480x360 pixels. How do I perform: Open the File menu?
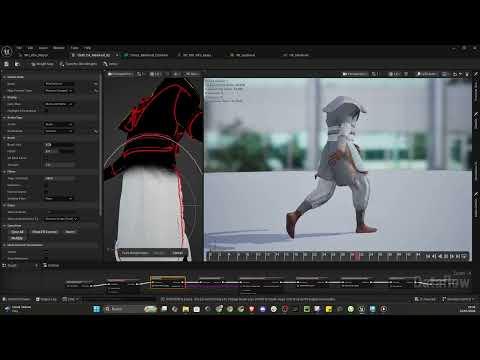pyautogui.click(x=19, y=48)
